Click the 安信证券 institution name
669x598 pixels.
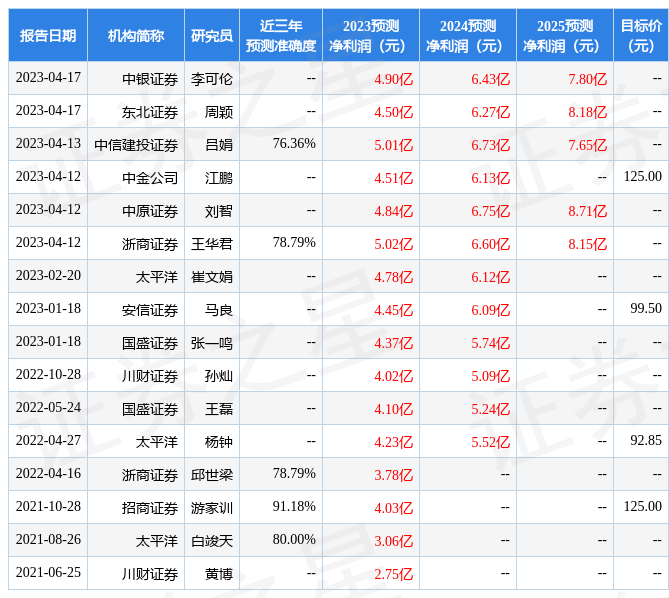coord(150,310)
